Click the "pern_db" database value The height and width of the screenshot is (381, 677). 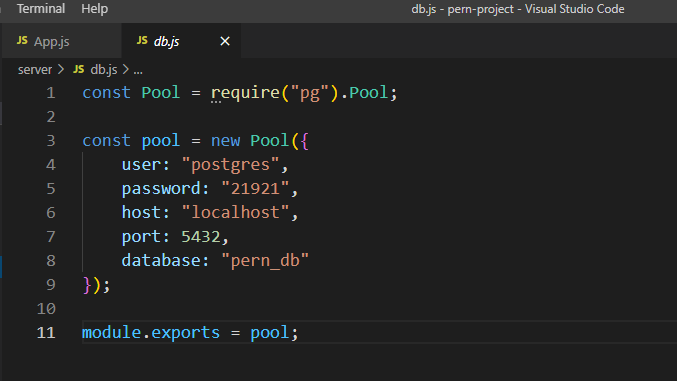coord(265,260)
